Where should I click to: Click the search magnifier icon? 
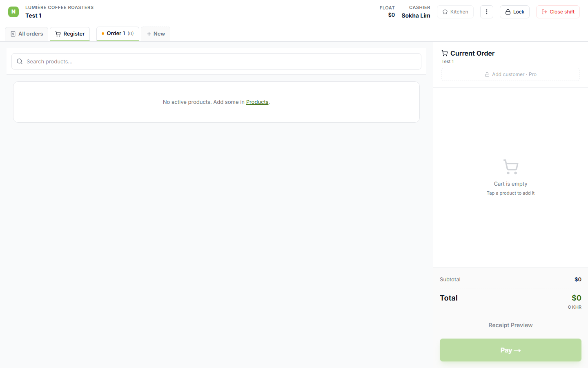tap(20, 61)
